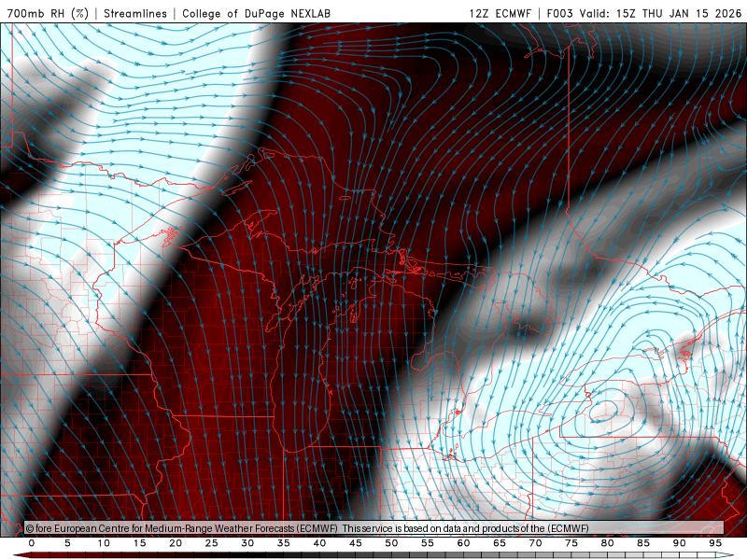Click the colorbar label "20"
Screen dimensions: 747x560
tap(176, 543)
